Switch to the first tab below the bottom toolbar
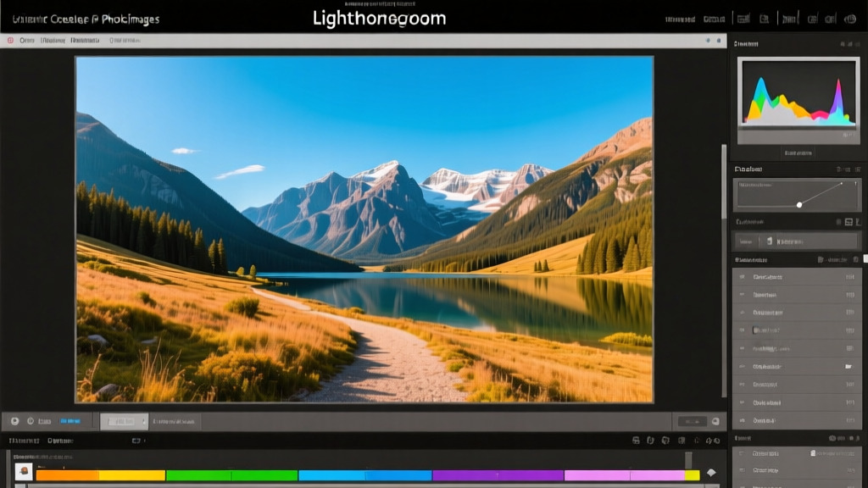 tap(24, 441)
